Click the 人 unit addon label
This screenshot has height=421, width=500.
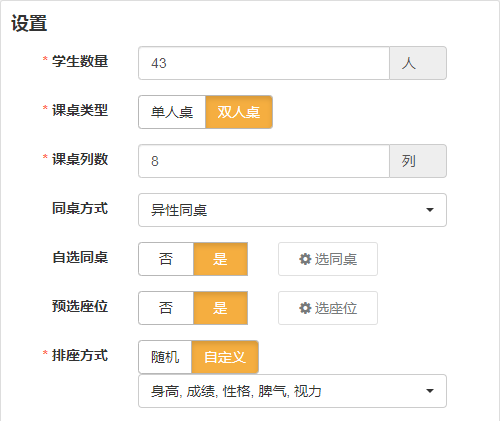coord(418,63)
